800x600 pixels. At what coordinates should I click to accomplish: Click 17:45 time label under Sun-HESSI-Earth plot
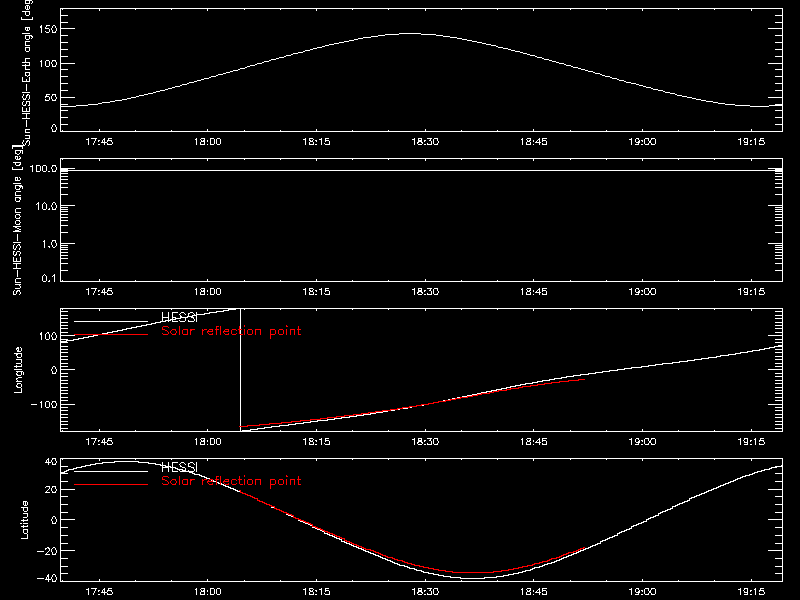coord(99,142)
